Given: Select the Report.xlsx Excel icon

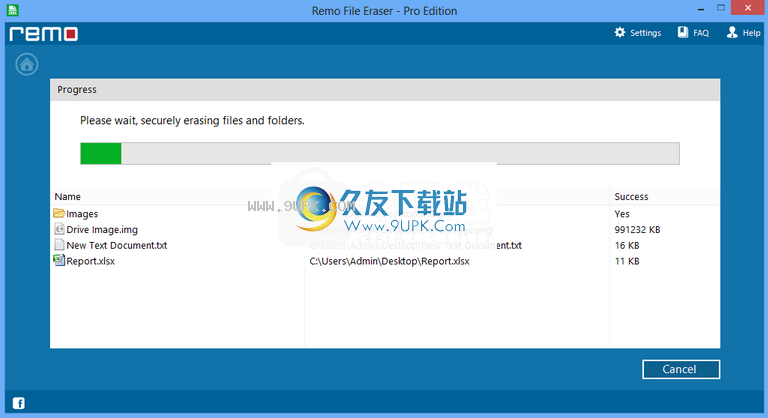Looking at the screenshot, I should (x=59, y=260).
